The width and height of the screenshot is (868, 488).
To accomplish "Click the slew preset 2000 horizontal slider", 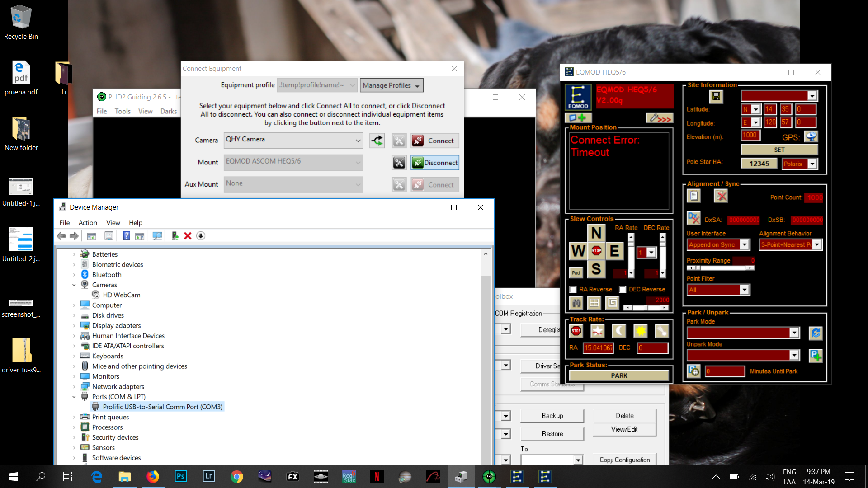I will (646, 307).
